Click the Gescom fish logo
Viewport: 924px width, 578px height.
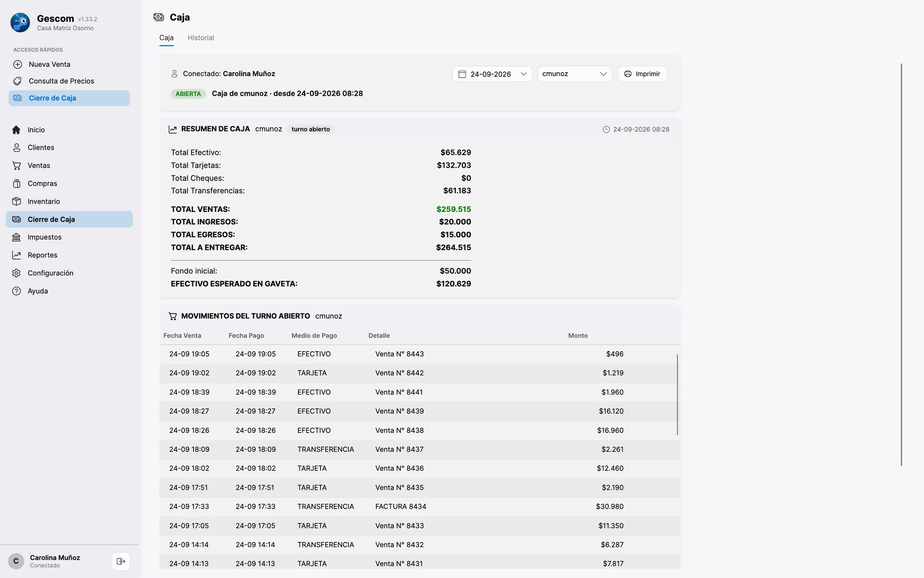click(20, 23)
